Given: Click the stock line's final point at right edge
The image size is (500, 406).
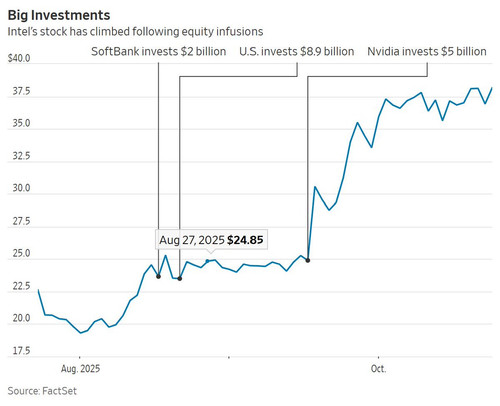Looking at the screenshot, I should 492,88.
